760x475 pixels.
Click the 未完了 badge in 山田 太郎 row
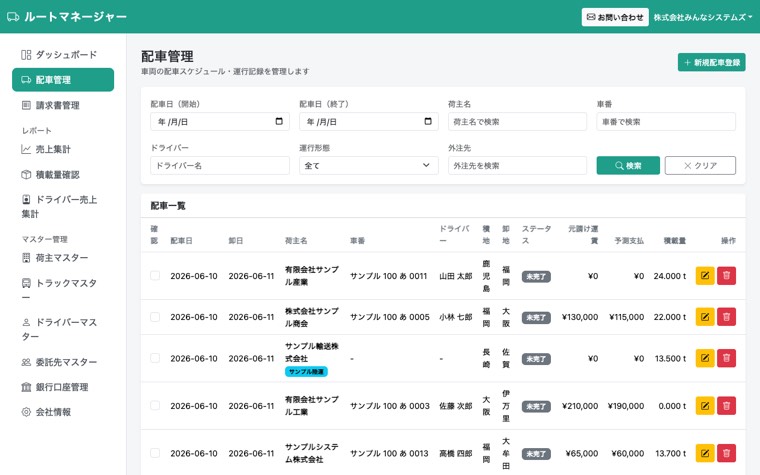point(536,276)
